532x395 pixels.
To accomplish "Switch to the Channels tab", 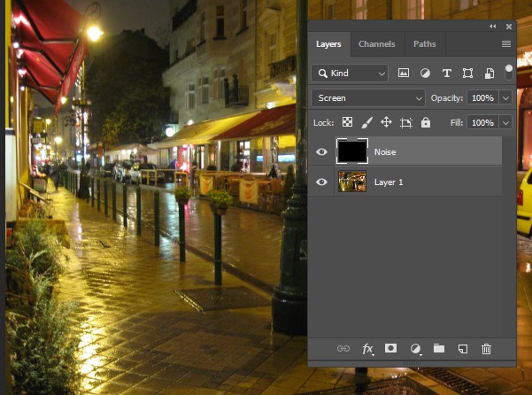I will click(376, 44).
